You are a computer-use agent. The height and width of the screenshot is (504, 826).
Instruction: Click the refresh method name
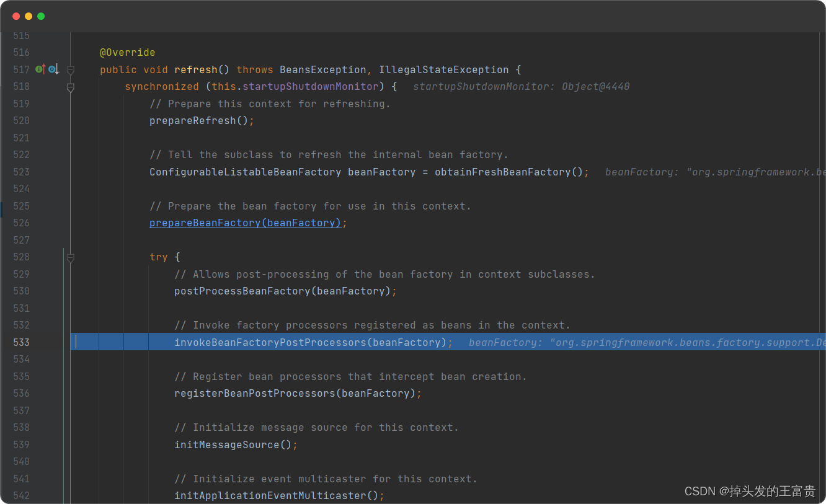pyautogui.click(x=196, y=70)
